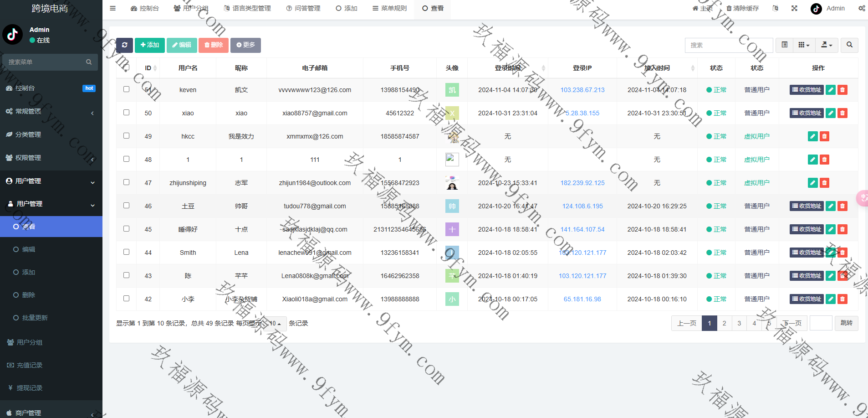Image resolution: width=868 pixels, height=418 pixels.
Task: Click the refresh table icon button
Action: point(124,45)
